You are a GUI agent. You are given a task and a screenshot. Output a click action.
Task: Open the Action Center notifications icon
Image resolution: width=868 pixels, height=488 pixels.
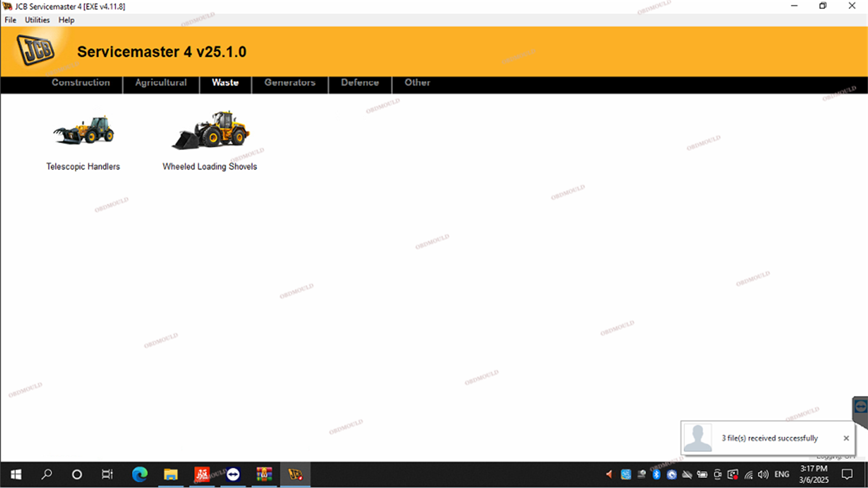pyautogui.click(x=847, y=475)
